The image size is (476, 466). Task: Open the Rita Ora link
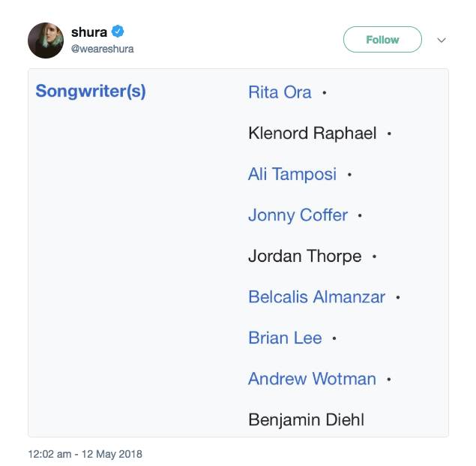(280, 92)
